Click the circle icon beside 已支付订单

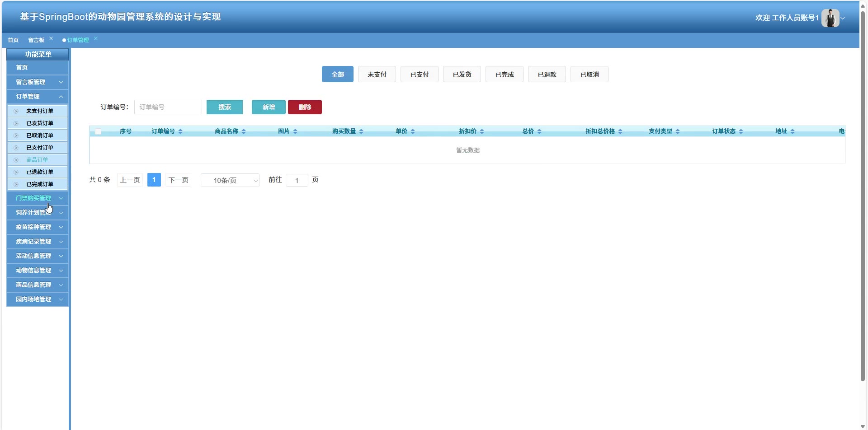pos(16,148)
